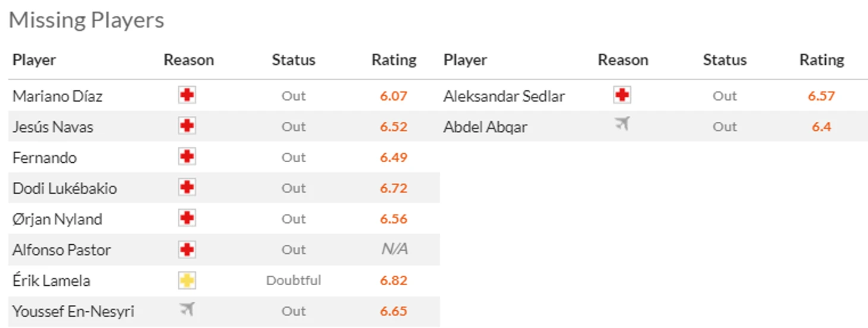Screen dimensions: 868x328
Task: Click Abdel Abqar's airplane icon
Action: click(622, 124)
